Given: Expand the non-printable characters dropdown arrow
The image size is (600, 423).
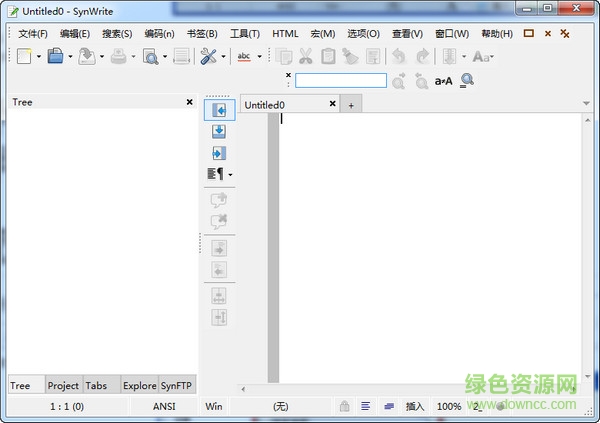Looking at the screenshot, I should coord(231,175).
